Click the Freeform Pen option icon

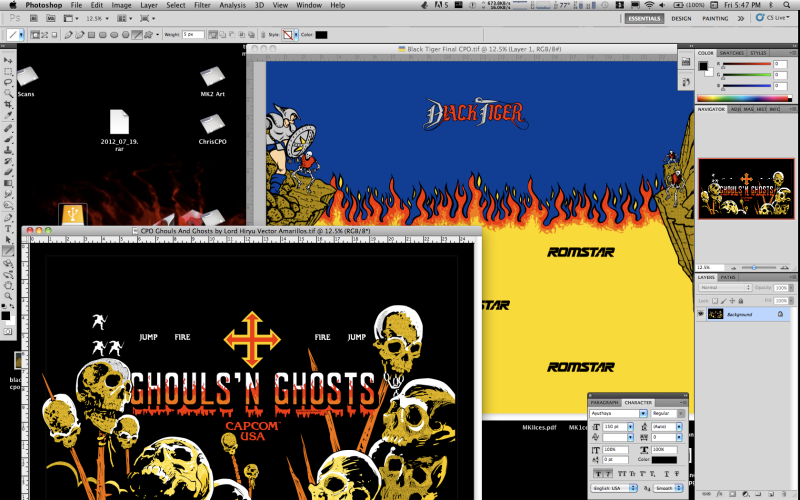(x=80, y=35)
